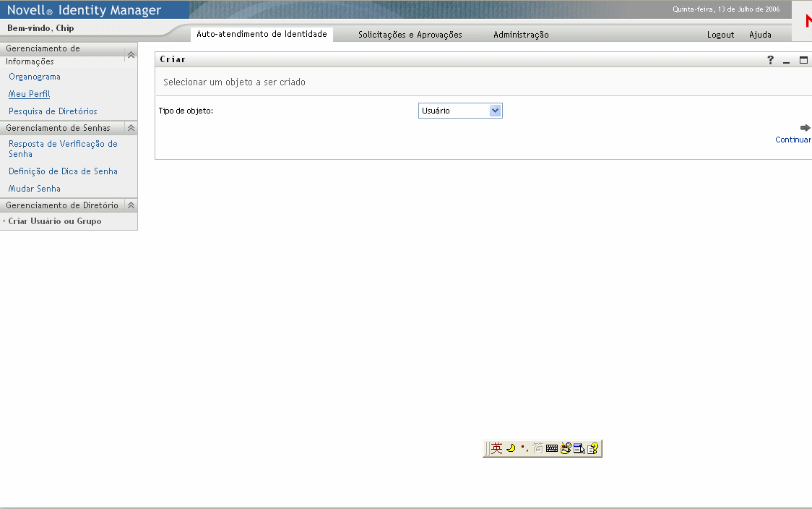This screenshot has height=509, width=812.
Task: Open the IME help icon
Action: tap(592, 448)
